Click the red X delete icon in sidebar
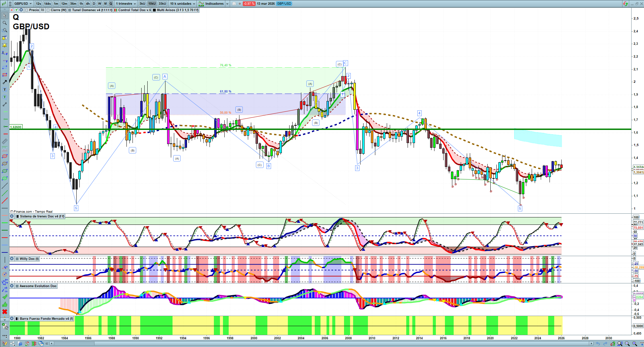644x347 pixels. pos(5,312)
